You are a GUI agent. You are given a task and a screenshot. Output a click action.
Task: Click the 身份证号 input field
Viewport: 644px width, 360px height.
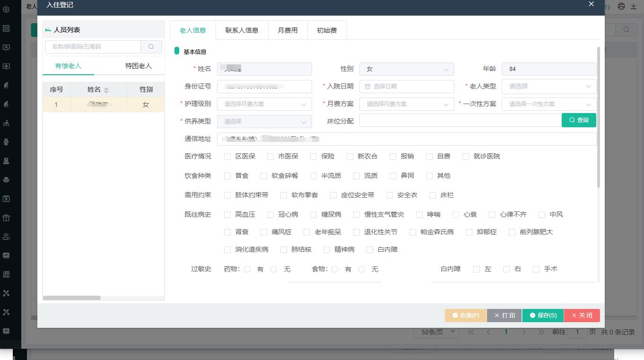pyautogui.click(x=264, y=87)
